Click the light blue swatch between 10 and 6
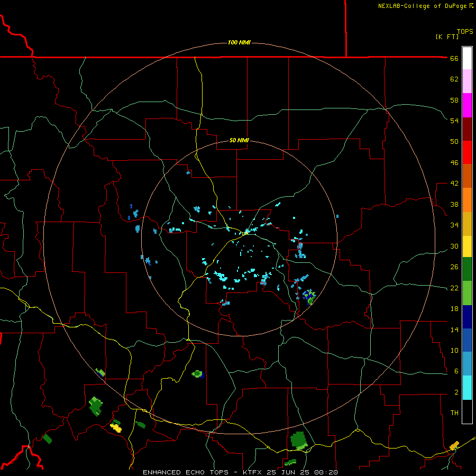The height and width of the screenshot is (476, 476). point(467,364)
